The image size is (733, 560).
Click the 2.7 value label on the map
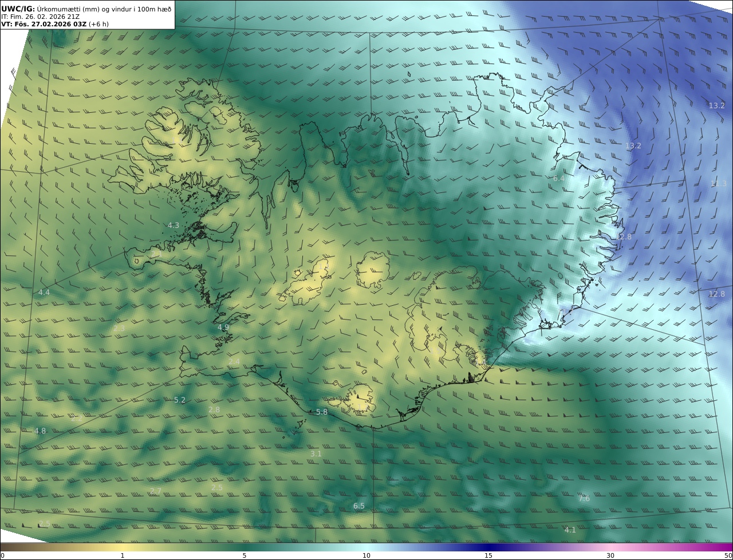pyautogui.click(x=156, y=491)
